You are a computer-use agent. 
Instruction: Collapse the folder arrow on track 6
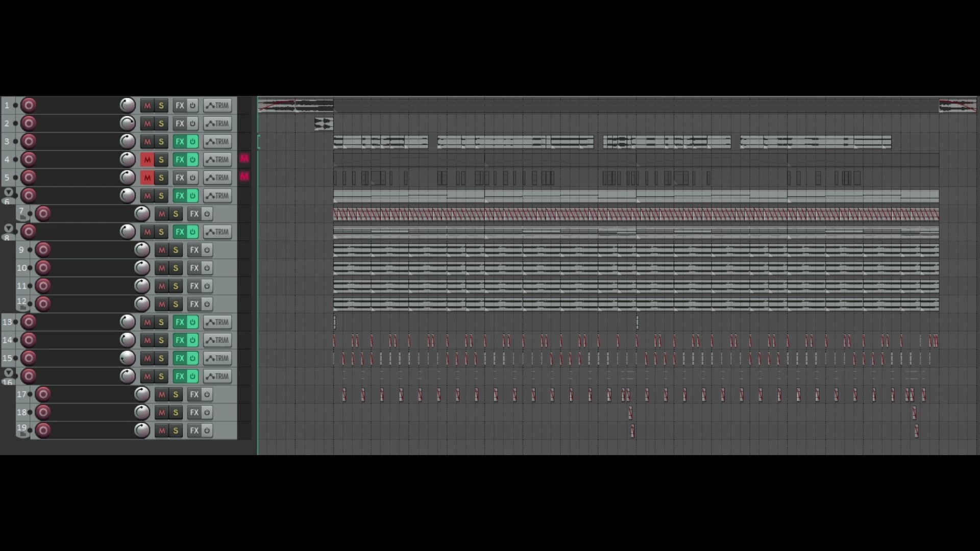click(8, 192)
